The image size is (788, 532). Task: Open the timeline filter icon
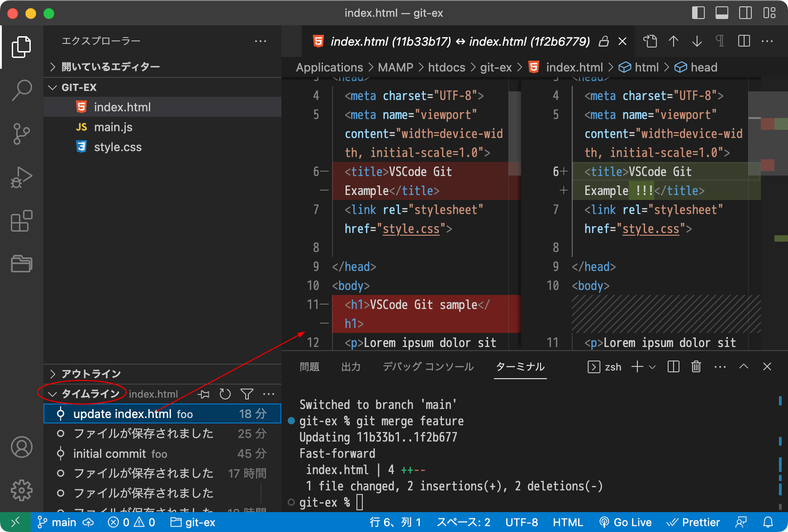(x=247, y=394)
